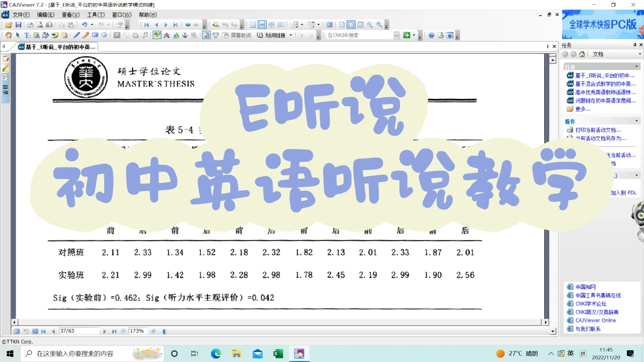Click the 打印当前活动文档 link
Screen dimensions: 644x362
(598, 130)
